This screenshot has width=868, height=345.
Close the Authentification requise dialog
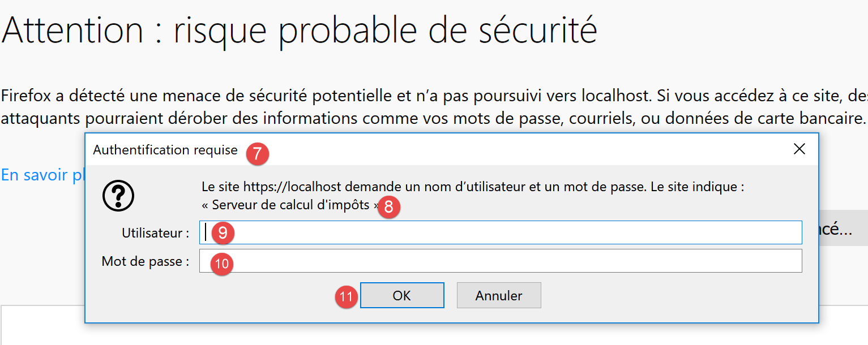click(799, 149)
